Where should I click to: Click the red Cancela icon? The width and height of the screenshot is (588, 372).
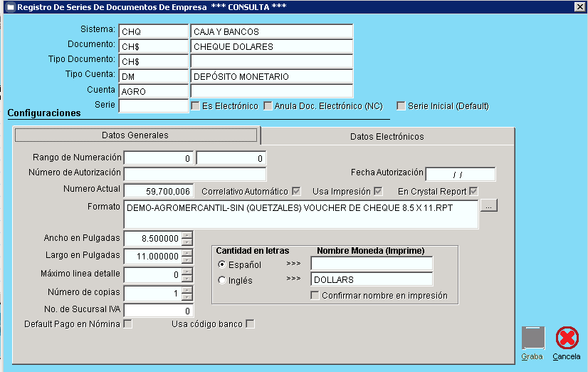click(x=567, y=338)
